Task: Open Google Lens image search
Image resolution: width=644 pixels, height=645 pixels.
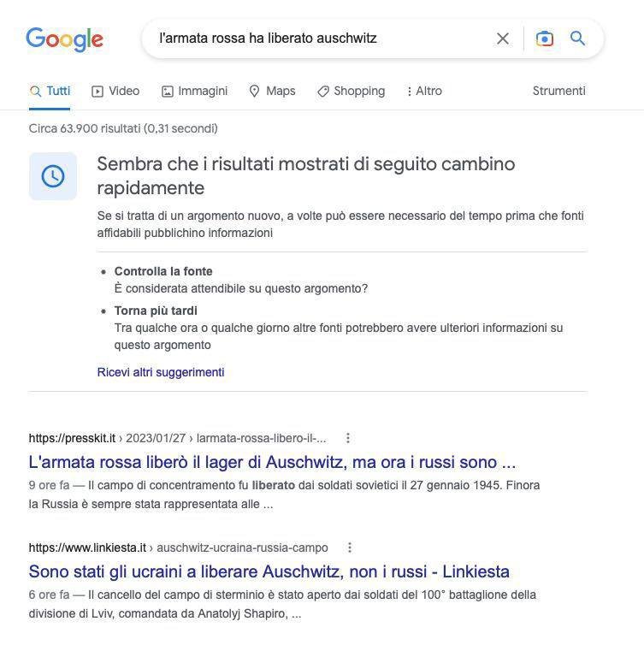Action: 545,38
